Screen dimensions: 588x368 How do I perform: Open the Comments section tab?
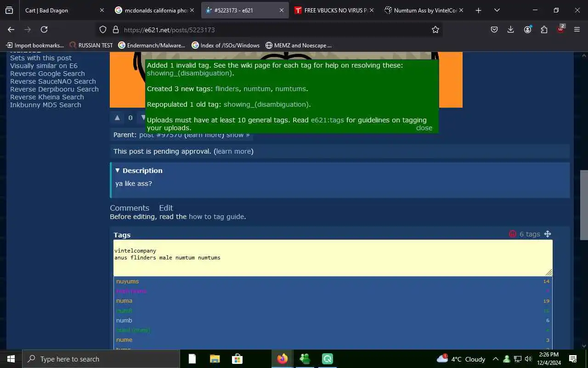click(x=130, y=208)
